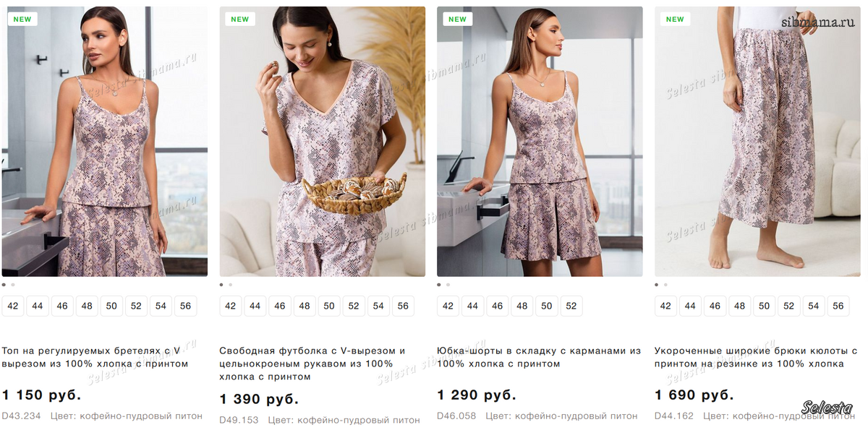Open the 'Юбка-шорты в складку' title link
The height and width of the screenshot is (430, 868).
tap(539, 357)
